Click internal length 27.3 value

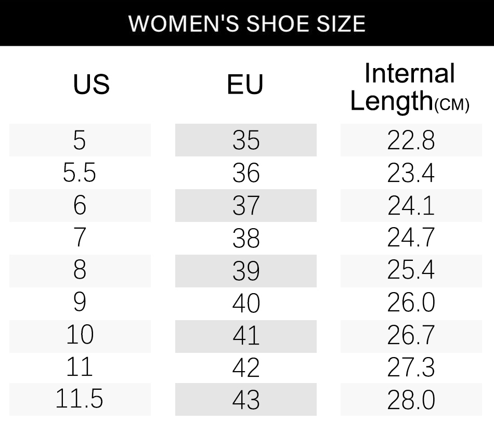411,368
